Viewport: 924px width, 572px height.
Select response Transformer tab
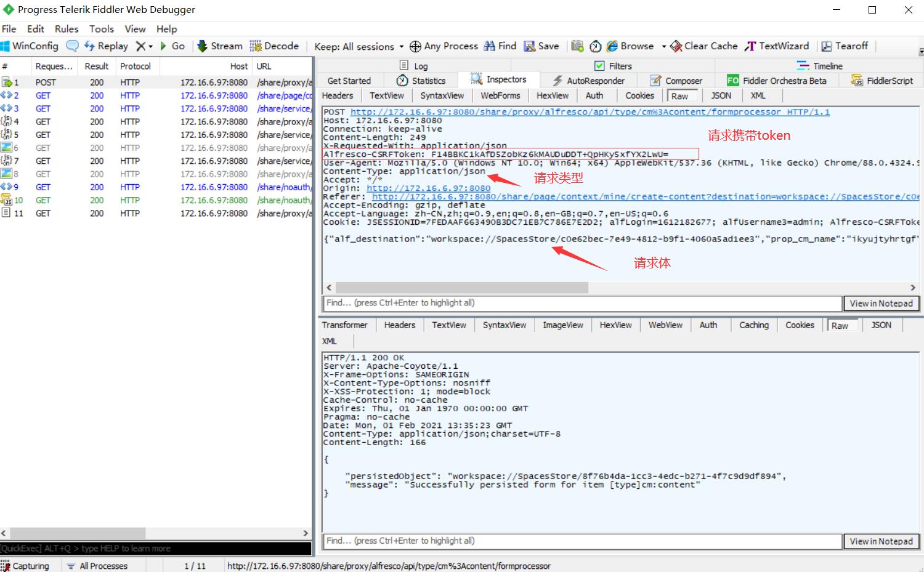344,325
